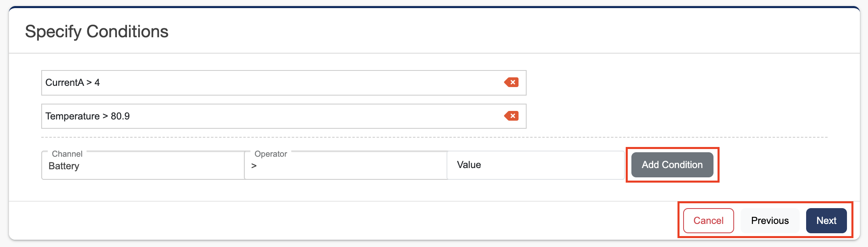
Task: Cancel the condition wizard
Action: tap(708, 221)
